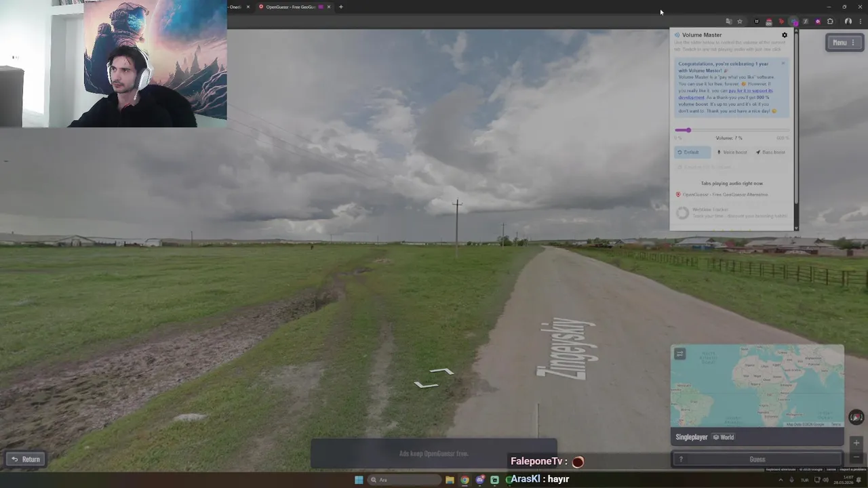Open the Extensions puzzle icon

click(x=830, y=22)
